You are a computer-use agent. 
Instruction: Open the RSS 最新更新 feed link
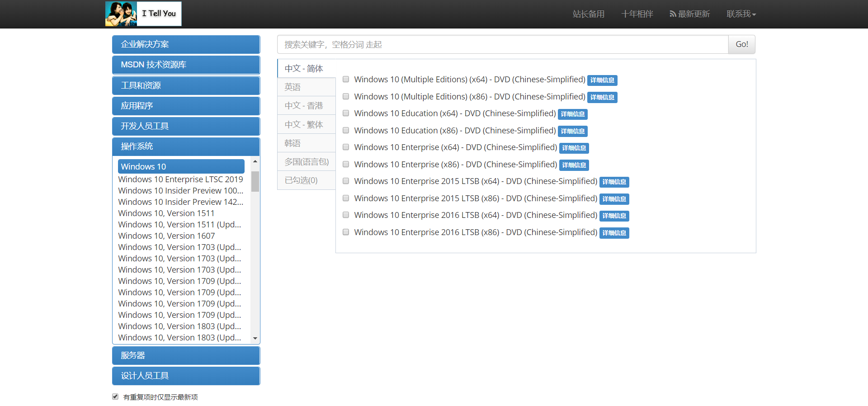689,14
